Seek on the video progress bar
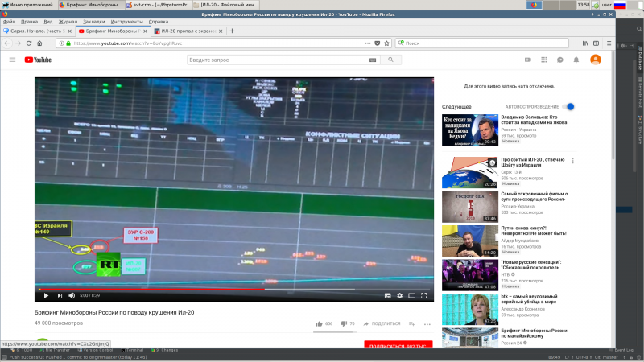The image size is (644, 362). 234,289
